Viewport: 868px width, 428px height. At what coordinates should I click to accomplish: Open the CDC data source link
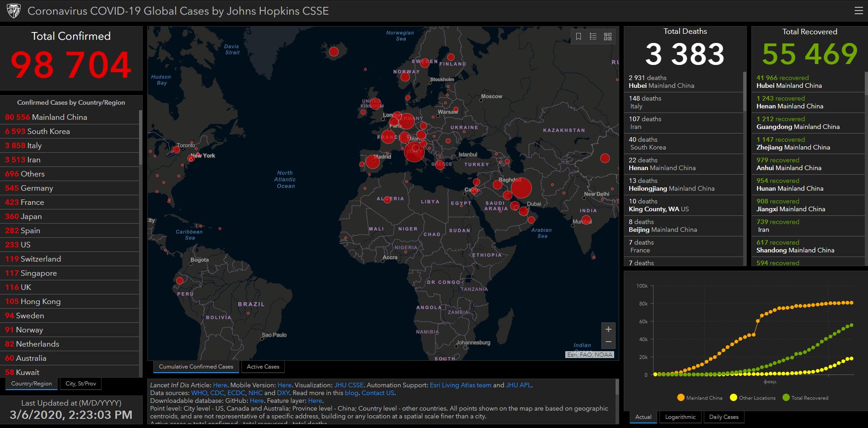[217, 393]
